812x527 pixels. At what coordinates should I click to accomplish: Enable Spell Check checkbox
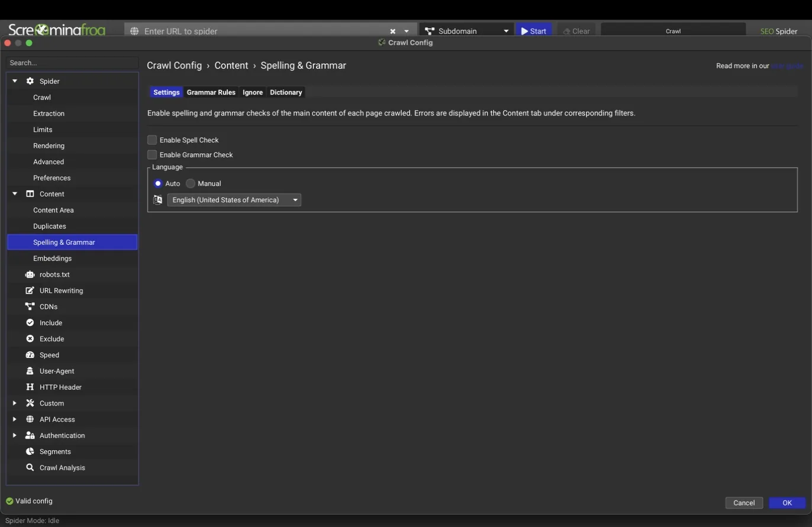click(x=152, y=140)
